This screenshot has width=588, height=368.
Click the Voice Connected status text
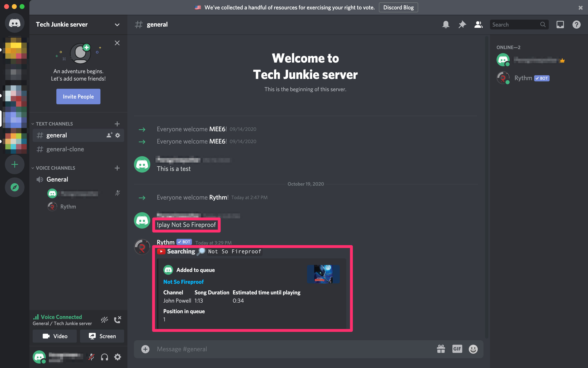click(61, 317)
